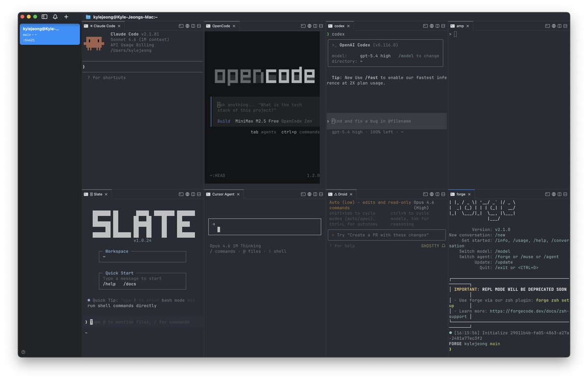The image size is (588, 381).
Task: Click the folder icon in title bar
Action: 88,17
